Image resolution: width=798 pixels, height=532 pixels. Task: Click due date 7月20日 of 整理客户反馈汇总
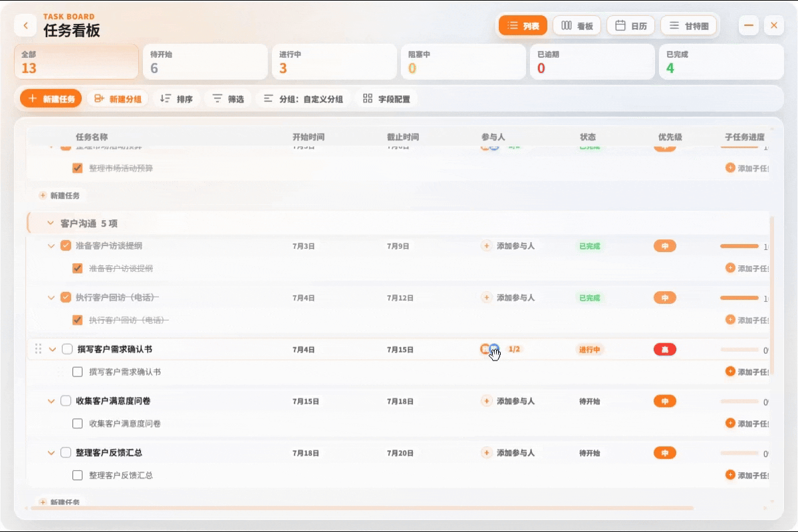tap(400, 453)
